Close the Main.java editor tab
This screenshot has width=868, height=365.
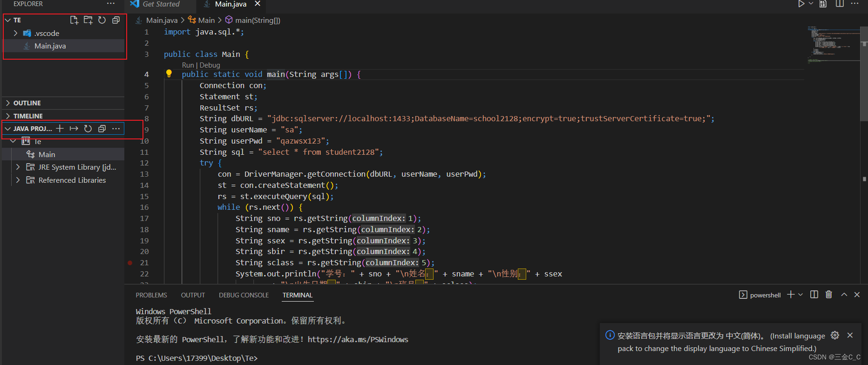click(x=258, y=4)
